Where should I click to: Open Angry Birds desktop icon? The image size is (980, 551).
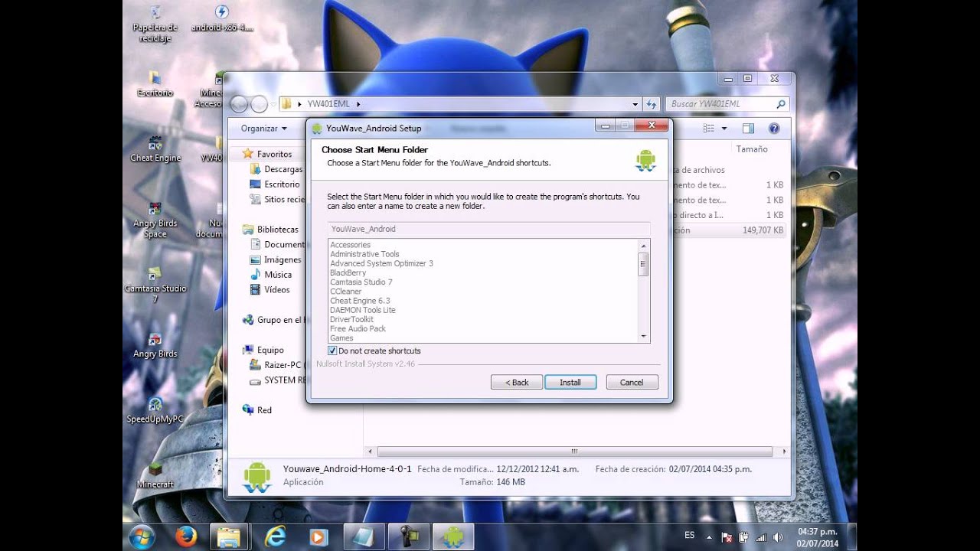pos(155,345)
